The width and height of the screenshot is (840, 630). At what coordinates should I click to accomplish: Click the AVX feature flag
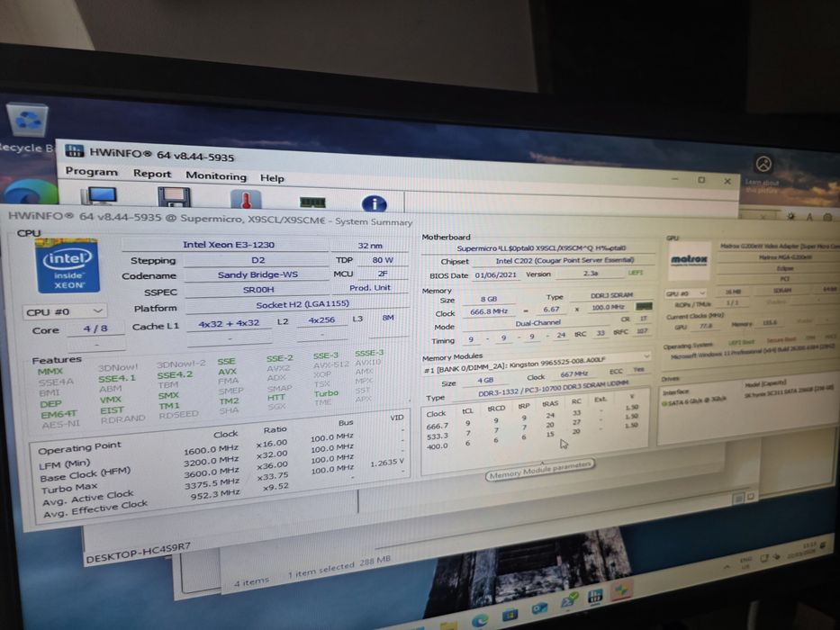[x=227, y=371]
